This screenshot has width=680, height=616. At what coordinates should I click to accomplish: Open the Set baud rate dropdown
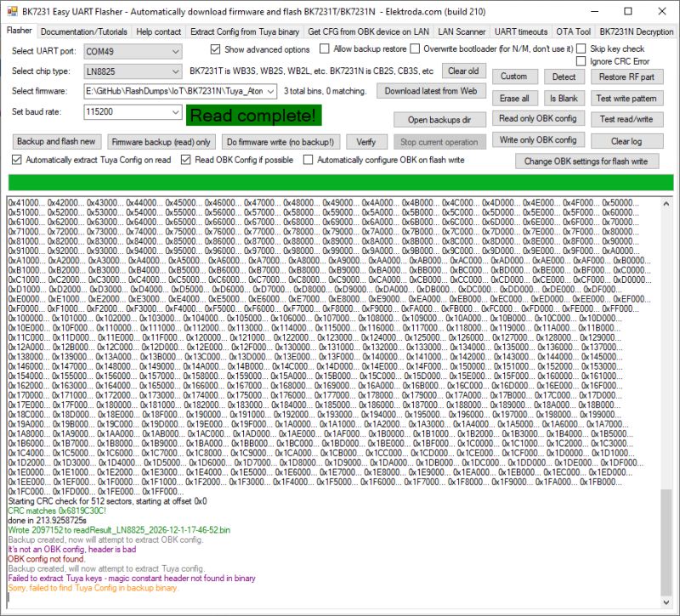point(173,110)
